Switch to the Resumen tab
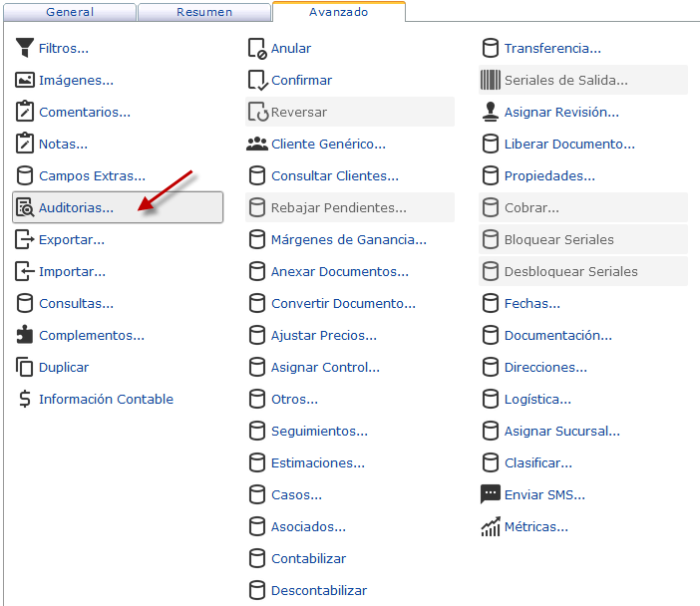Image resolution: width=700 pixels, height=606 pixels. pos(204,12)
